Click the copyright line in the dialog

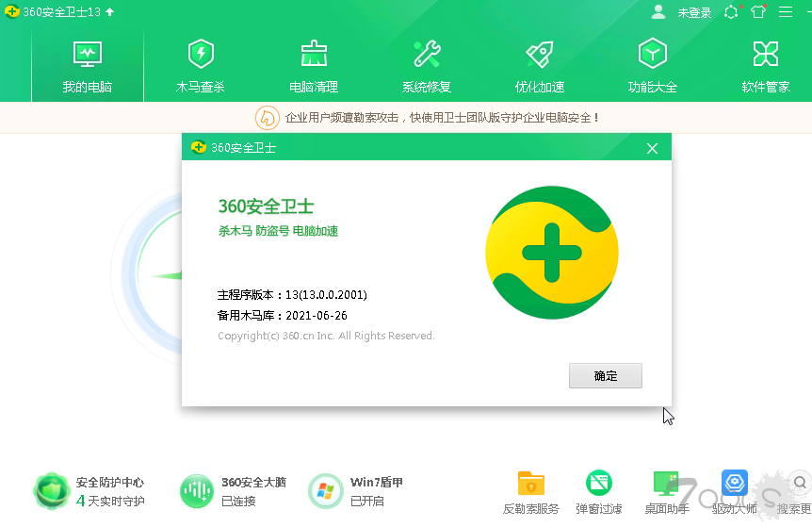click(326, 336)
